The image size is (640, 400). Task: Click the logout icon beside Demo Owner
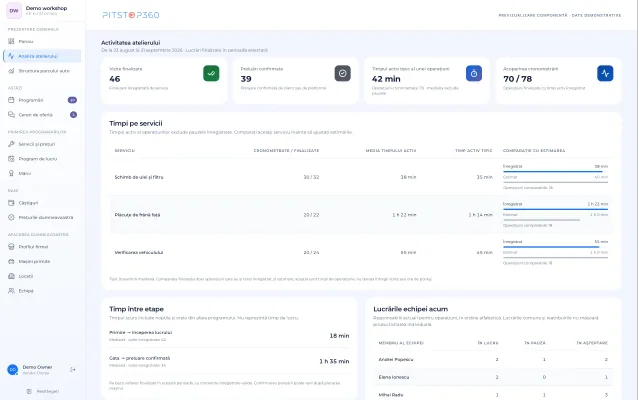73,370
